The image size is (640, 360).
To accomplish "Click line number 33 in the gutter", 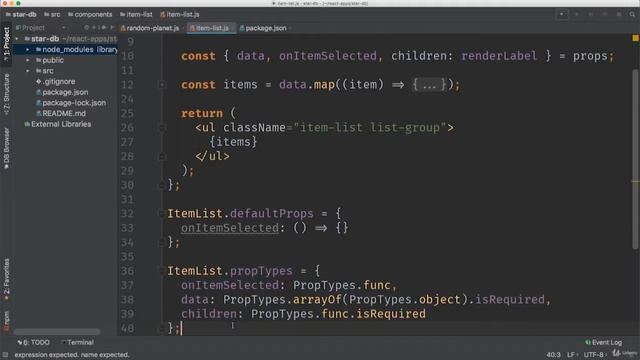I will pyautogui.click(x=127, y=228).
